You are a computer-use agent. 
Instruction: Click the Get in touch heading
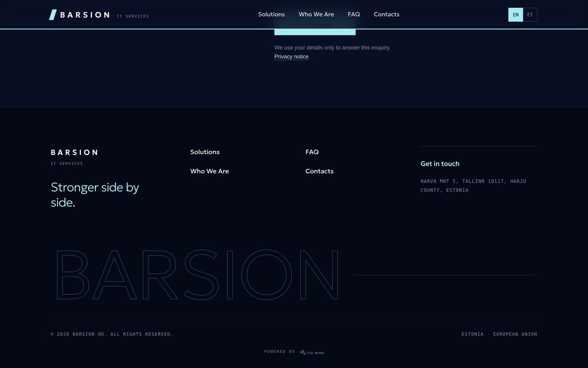click(x=440, y=164)
